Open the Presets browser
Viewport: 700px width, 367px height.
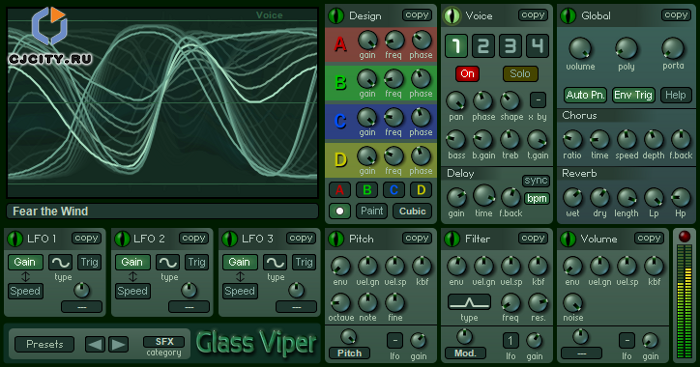click(x=45, y=344)
